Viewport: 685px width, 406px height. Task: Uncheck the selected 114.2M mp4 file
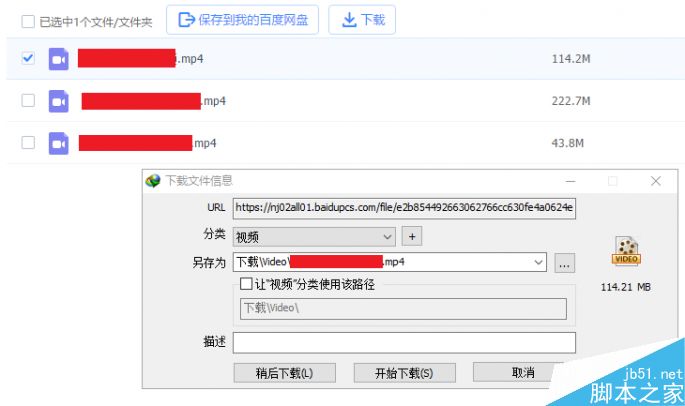[28, 58]
